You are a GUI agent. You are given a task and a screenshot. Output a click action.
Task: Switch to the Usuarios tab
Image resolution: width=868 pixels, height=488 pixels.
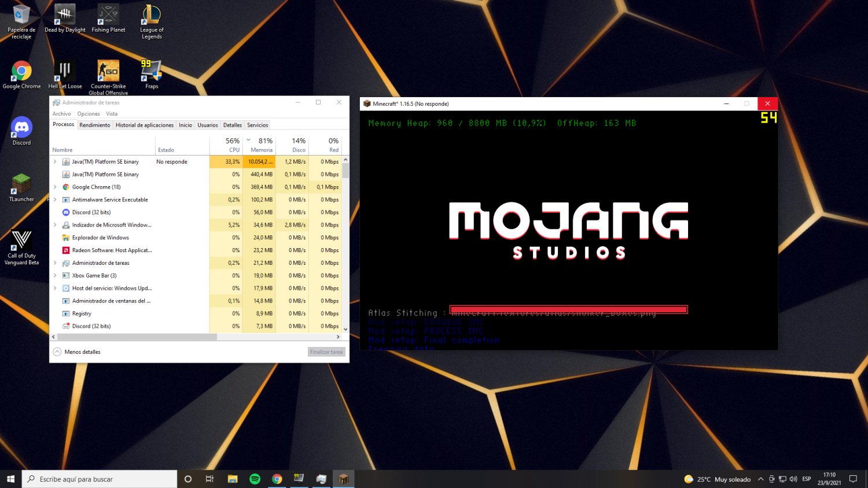208,125
